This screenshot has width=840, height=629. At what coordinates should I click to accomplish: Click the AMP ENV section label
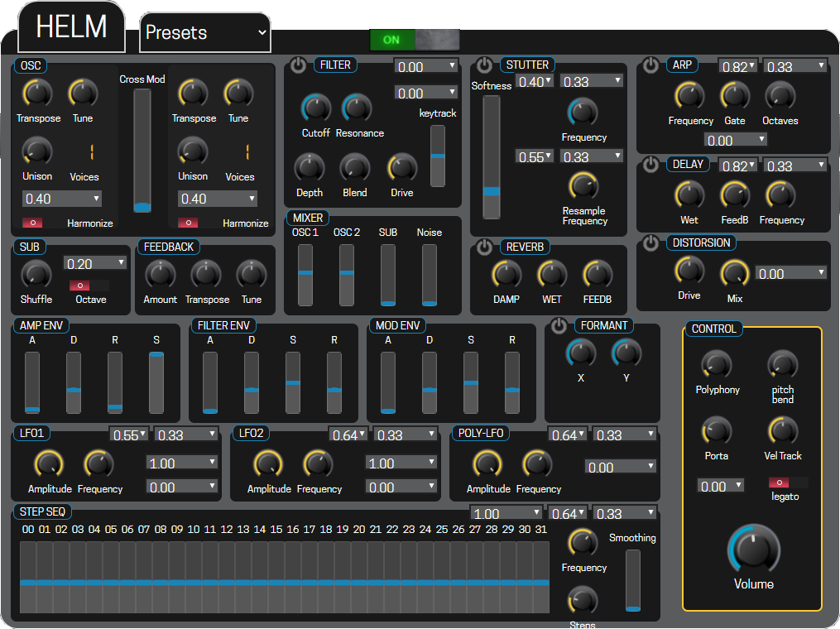click(41, 326)
